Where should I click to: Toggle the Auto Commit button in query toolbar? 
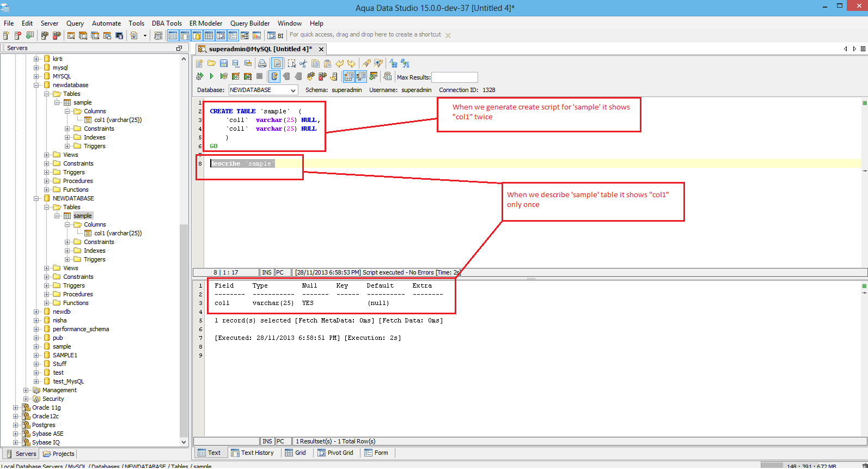(274, 76)
